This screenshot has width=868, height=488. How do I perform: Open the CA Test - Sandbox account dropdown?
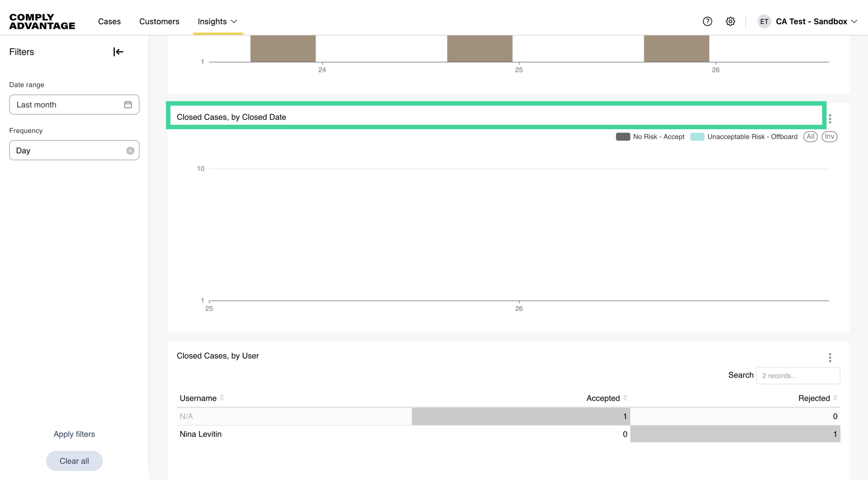point(811,22)
